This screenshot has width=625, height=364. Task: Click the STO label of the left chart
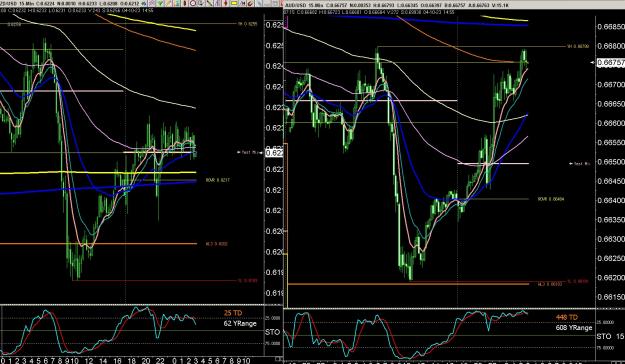(x=273, y=332)
